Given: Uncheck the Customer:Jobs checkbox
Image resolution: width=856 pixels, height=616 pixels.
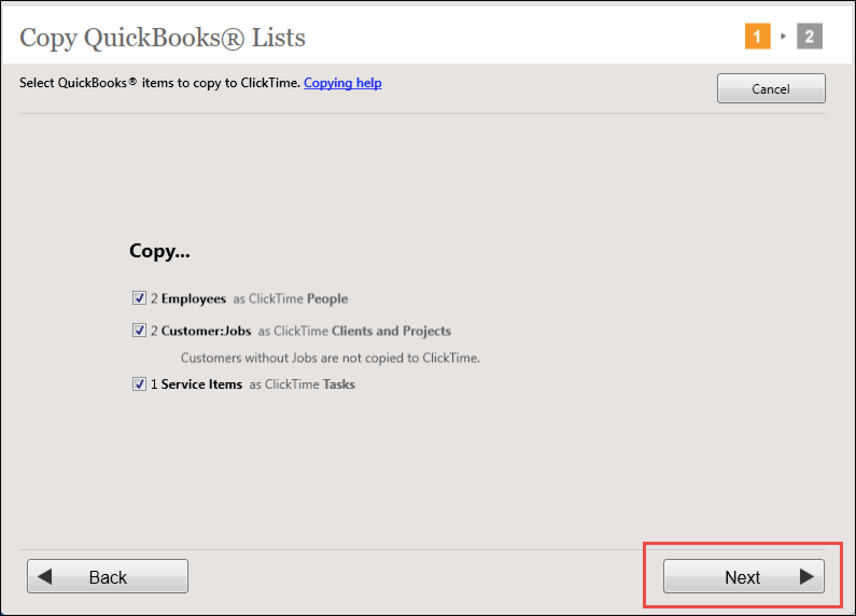Looking at the screenshot, I should point(139,331).
